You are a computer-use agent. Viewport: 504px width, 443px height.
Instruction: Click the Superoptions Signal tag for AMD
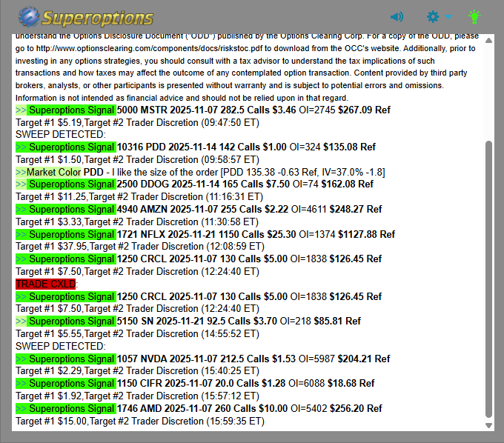coord(71,408)
